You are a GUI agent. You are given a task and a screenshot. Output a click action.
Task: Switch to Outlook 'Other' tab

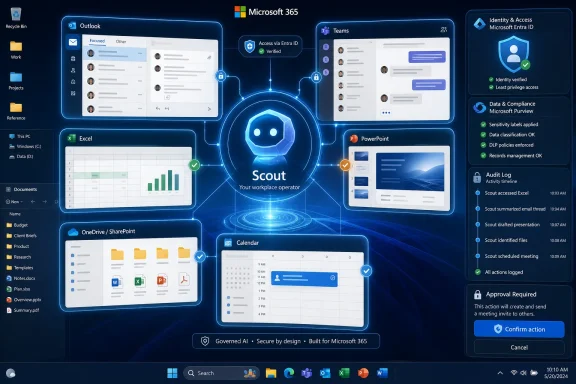[121, 42]
